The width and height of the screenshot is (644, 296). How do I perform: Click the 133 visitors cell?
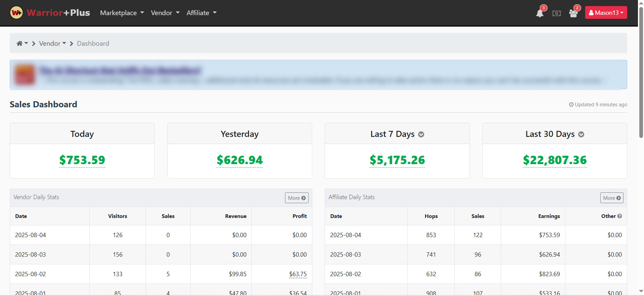tap(118, 274)
